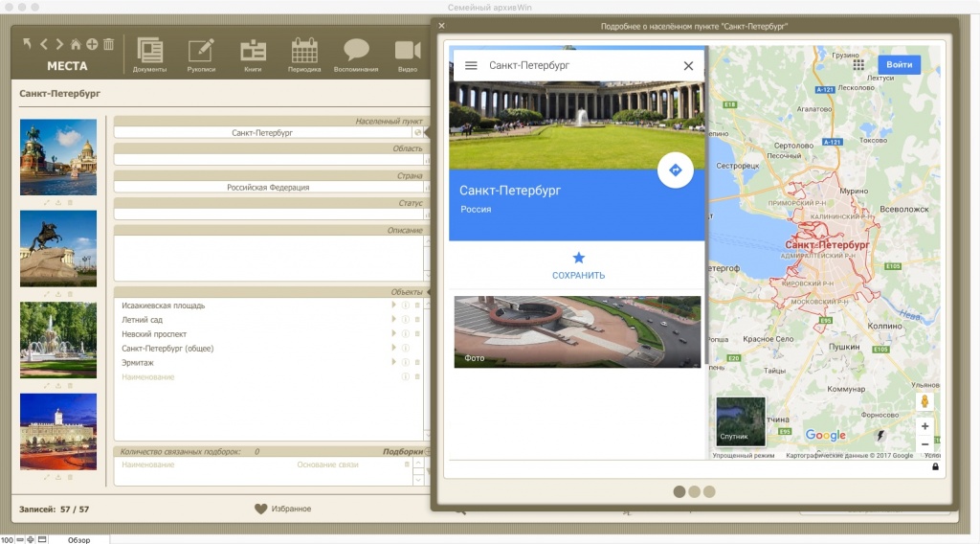The image size is (980, 544).
Task: Select the second popup page dot
Action: click(695, 491)
